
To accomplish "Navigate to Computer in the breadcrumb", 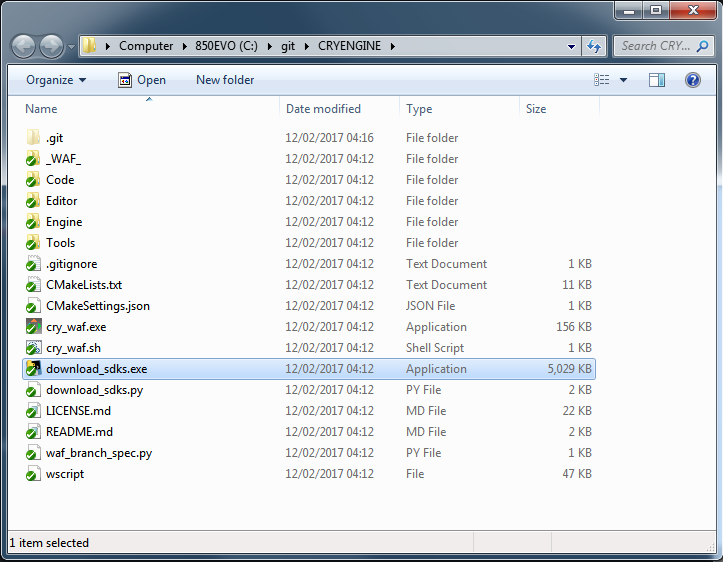I will [146, 46].
